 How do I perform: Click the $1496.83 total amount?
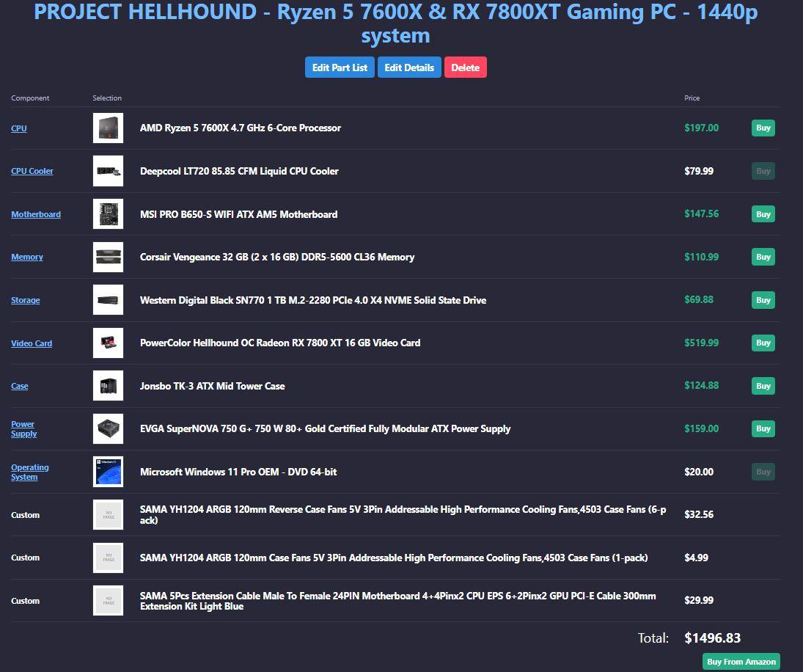tap(712, 638)
